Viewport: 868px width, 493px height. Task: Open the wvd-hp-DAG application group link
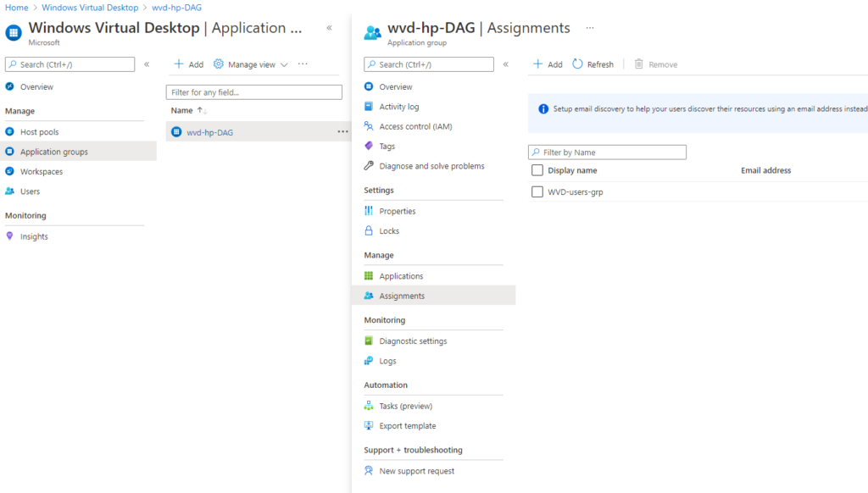click(x=210, y=132)
